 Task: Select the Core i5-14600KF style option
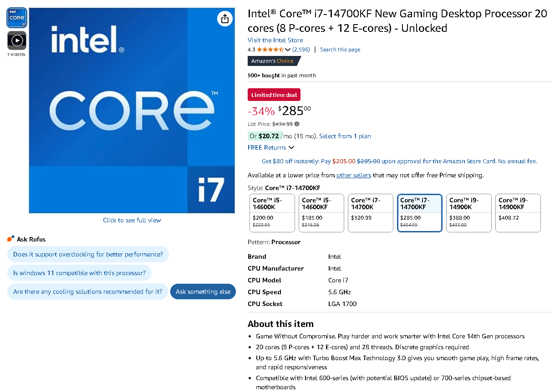pos(321,213)
